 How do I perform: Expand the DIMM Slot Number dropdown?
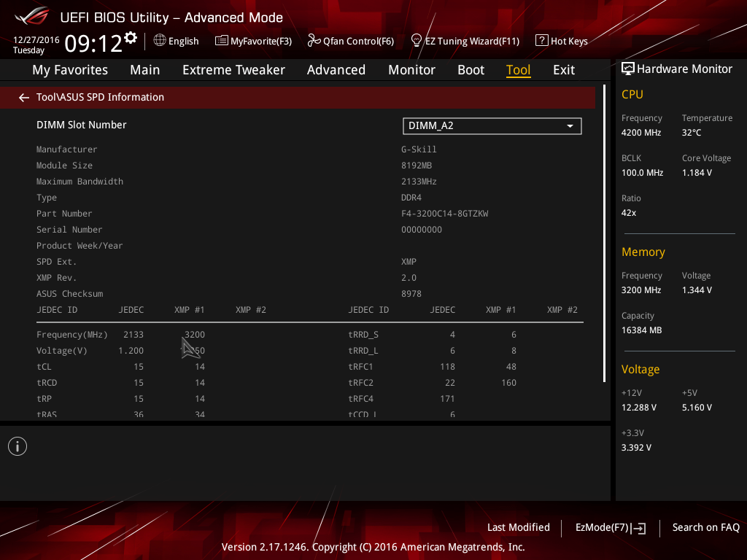[x=492, y=126]
